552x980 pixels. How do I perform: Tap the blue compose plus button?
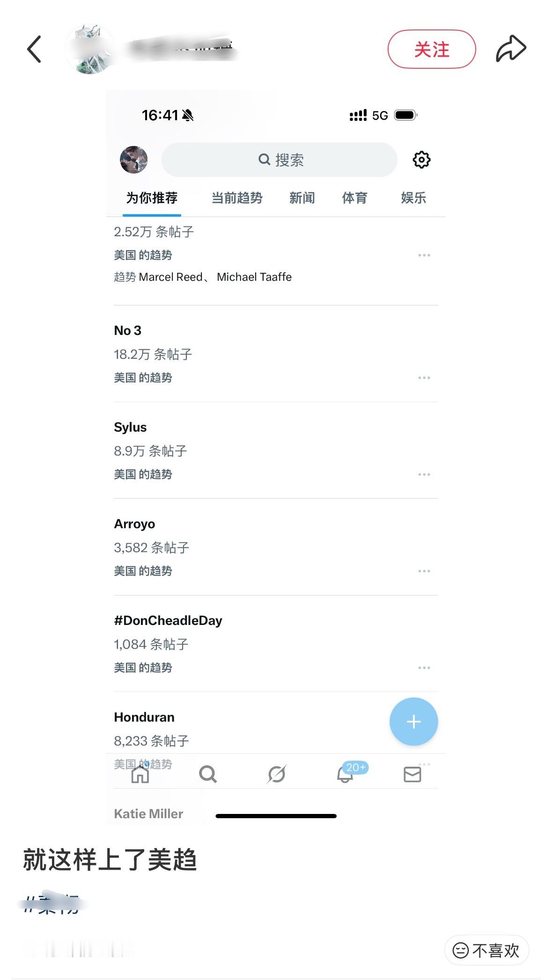coord(413,721)
